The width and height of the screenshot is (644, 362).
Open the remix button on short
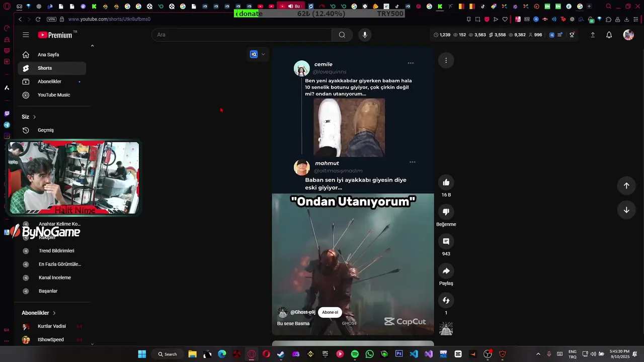click(x=446, y=300)
